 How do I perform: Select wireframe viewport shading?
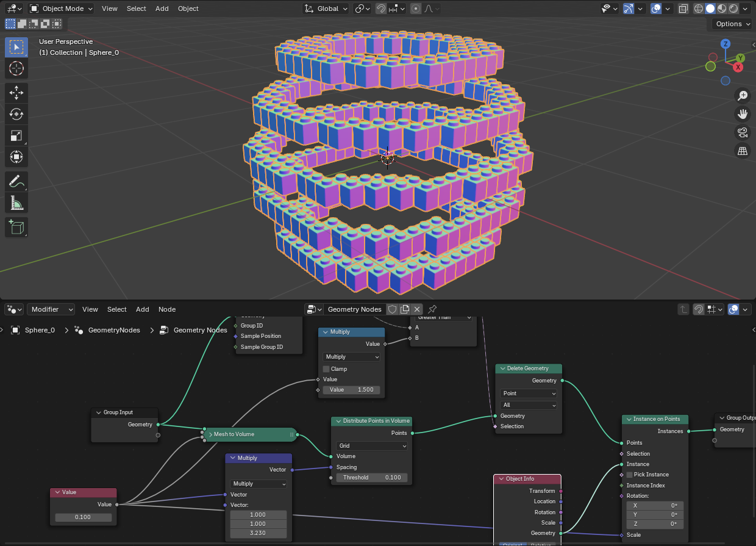[x=699, y=9]
